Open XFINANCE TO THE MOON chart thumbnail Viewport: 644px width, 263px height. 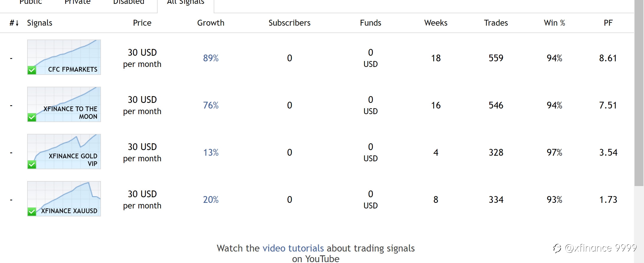64,104
